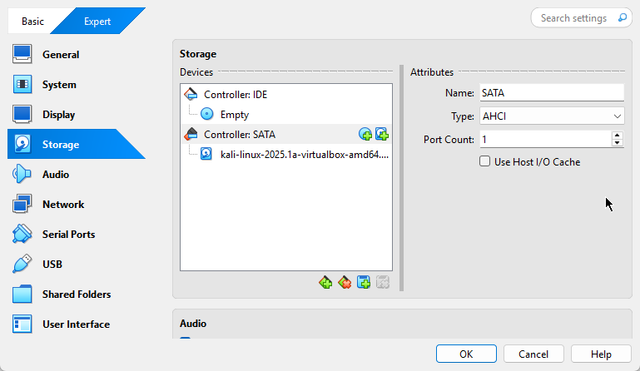Select the Storage disk icon in sidebar

(22, 144)
